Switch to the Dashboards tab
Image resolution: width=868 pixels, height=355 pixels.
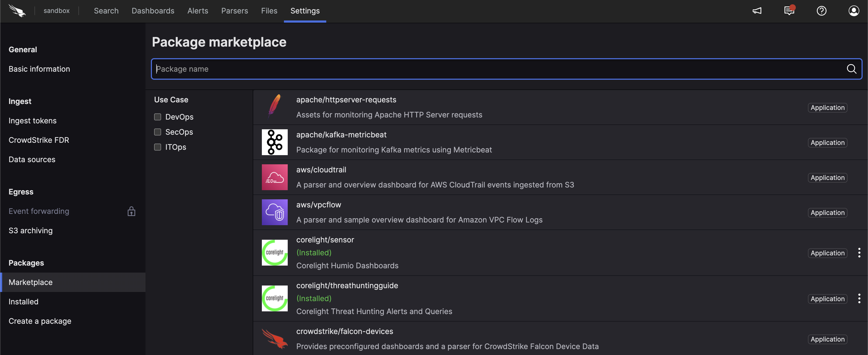pos(153,11)
